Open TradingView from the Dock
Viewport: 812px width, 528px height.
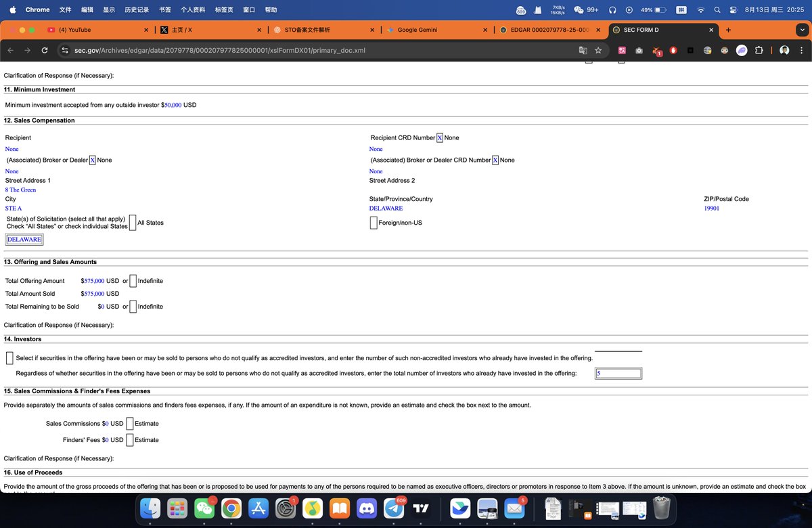421,508
